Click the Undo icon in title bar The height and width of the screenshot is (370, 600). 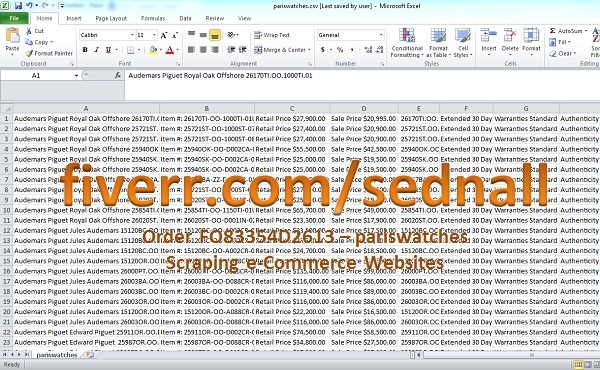[29, 6]
